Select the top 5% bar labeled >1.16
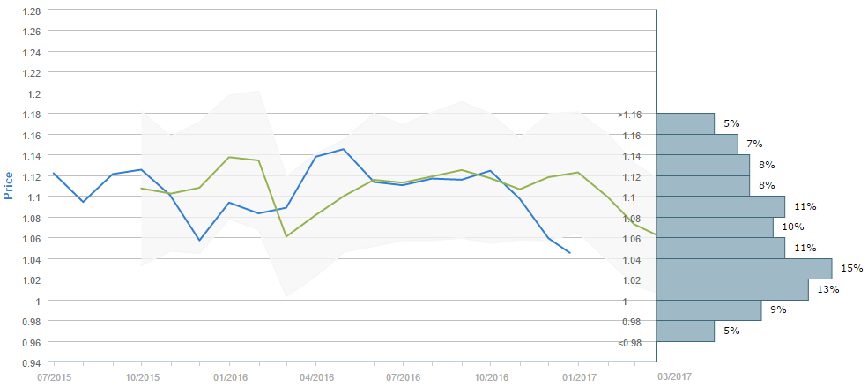Image resolution: width=868 pixels, height=387 pixels. [685, 123]
